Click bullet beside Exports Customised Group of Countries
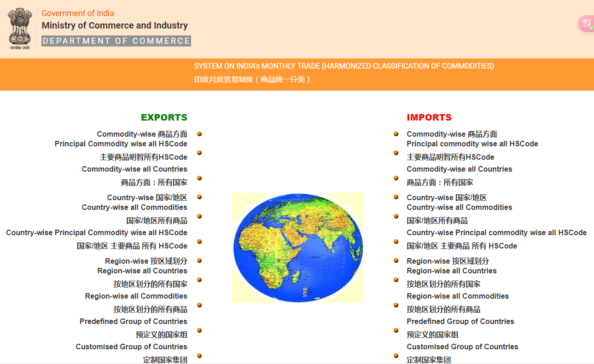Screen dimensions: 594x364 [199, 356]
